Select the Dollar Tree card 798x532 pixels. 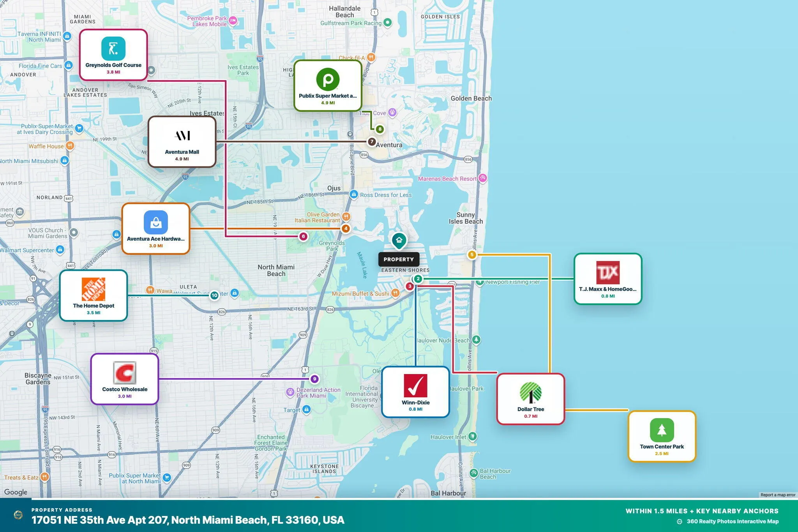coord(531,399)
